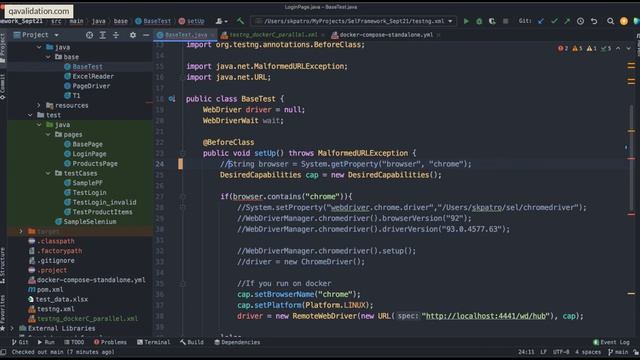Click the setUp breadcrumb in navigation bar
Viewport: 640px width, 360px height.
(x=191, y=21)
